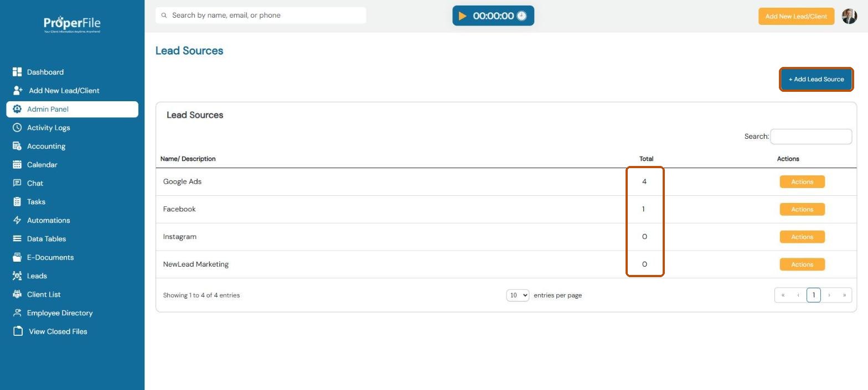Click the Accounting calculator icon
Image resolution: width=868 pixels, height=390 pixels.
[17, 146]
